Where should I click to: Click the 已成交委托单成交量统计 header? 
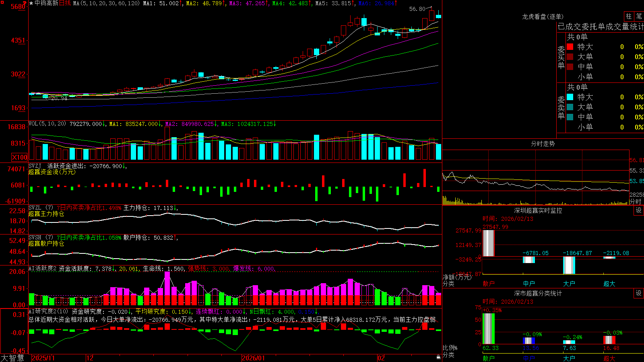coord(601,27)
